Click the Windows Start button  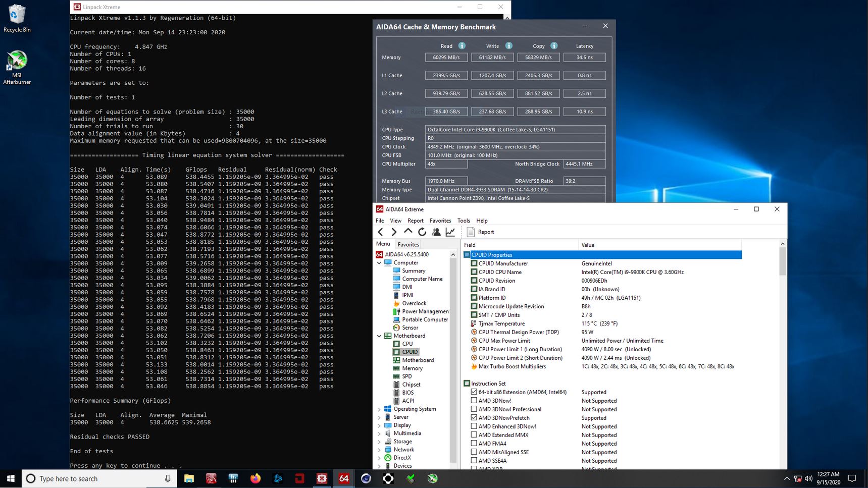pyautogui.click(x=11, y=478)
